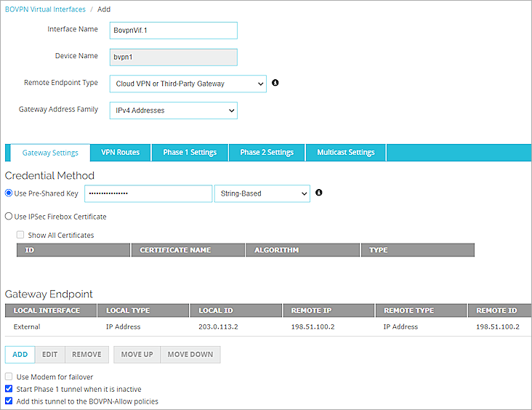
Task: Click ADD gateway endpoint button
Action: click(x=20, y=355)
